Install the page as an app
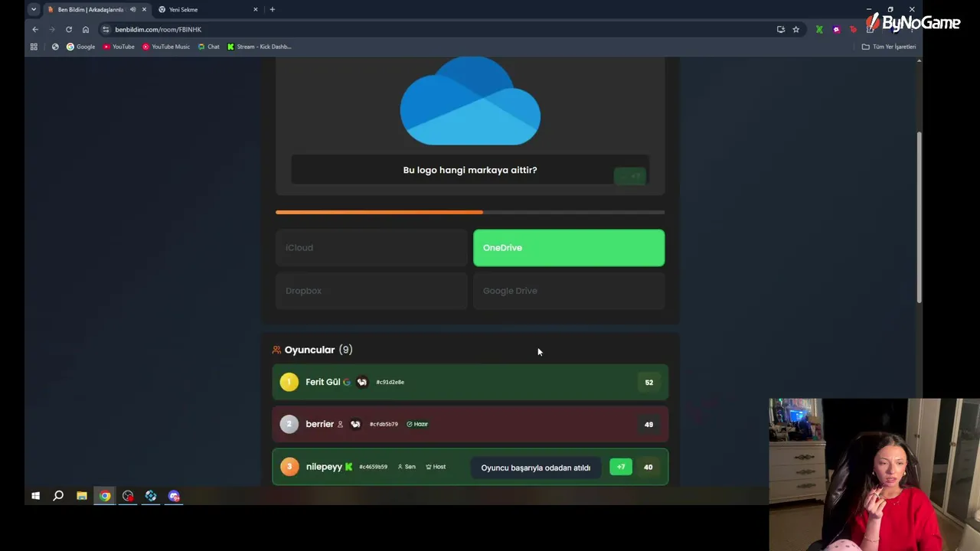The height and width of the screenshot is (551, 980). (x=781, y=29)
